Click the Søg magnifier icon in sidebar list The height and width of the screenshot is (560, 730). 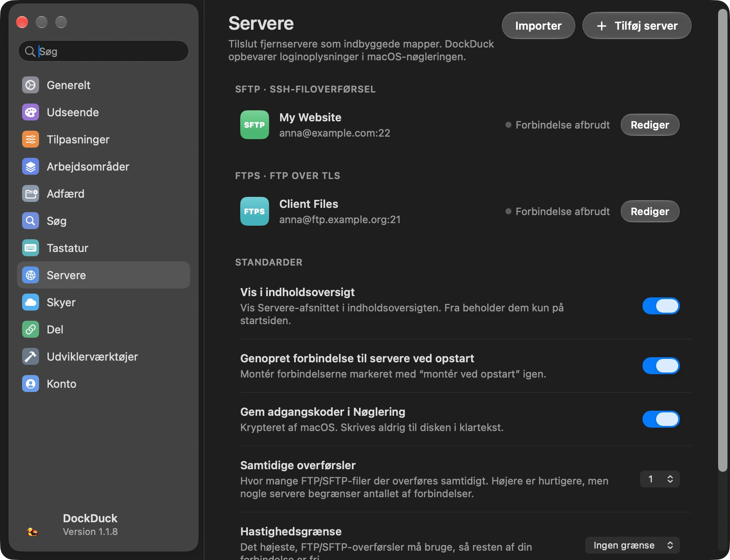point(31,221)
